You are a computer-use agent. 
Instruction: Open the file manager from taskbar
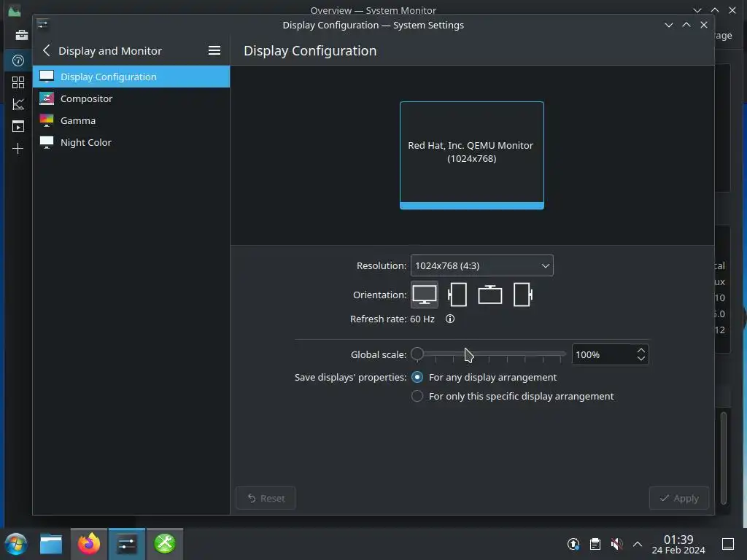[51, 544]
